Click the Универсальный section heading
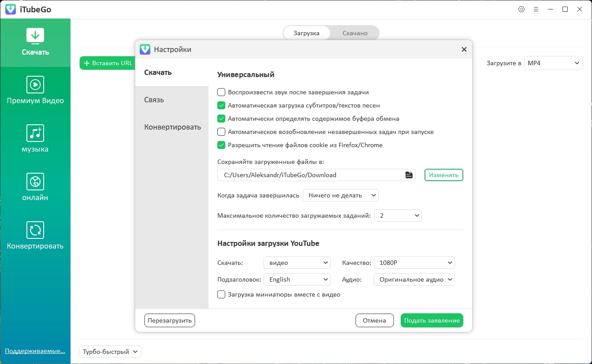The width and height of the screenshot is (592, 364). click(246, 74)
